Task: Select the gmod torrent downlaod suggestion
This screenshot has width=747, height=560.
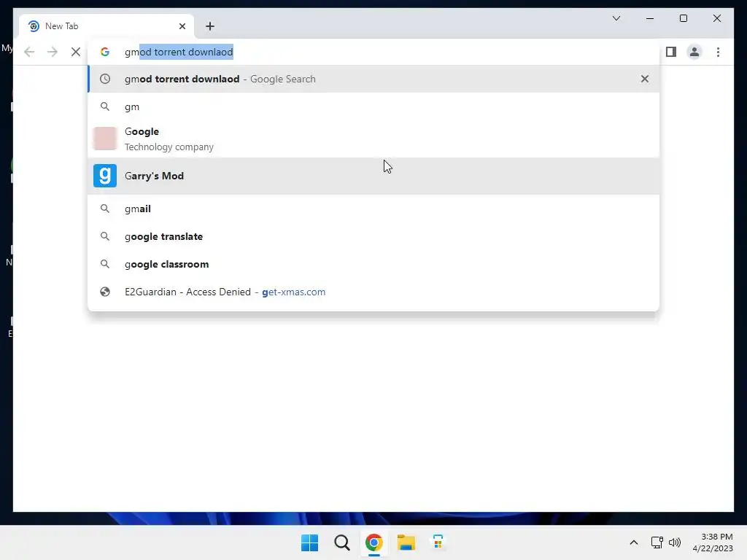Action: tap(373, 79)
